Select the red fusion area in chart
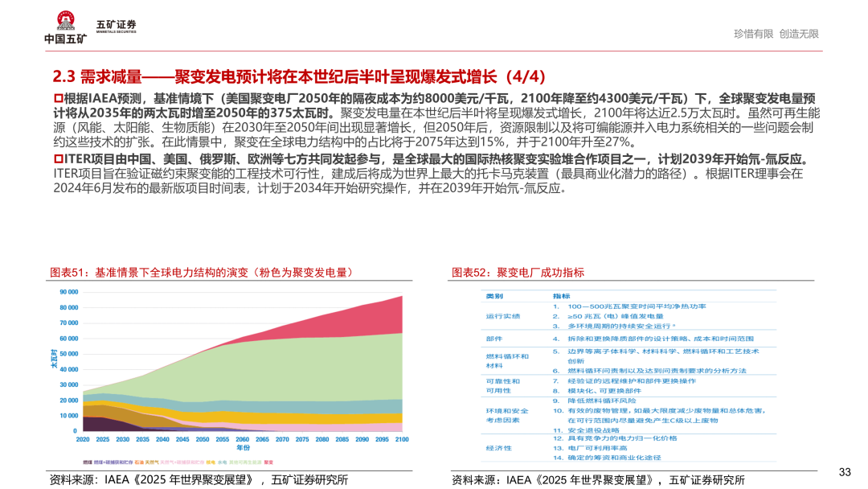 tap(378, 318)
